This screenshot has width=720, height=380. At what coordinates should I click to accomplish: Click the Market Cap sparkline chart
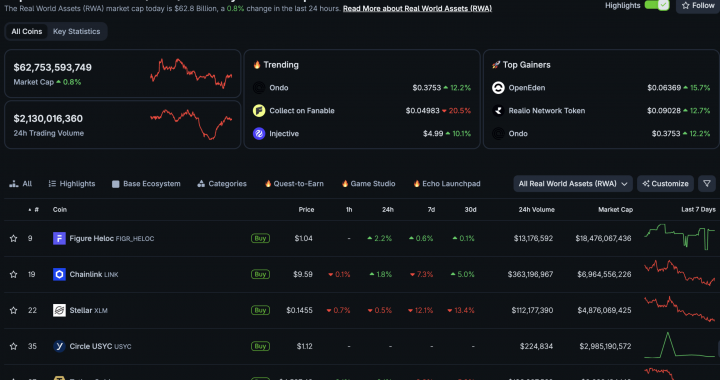191,73
